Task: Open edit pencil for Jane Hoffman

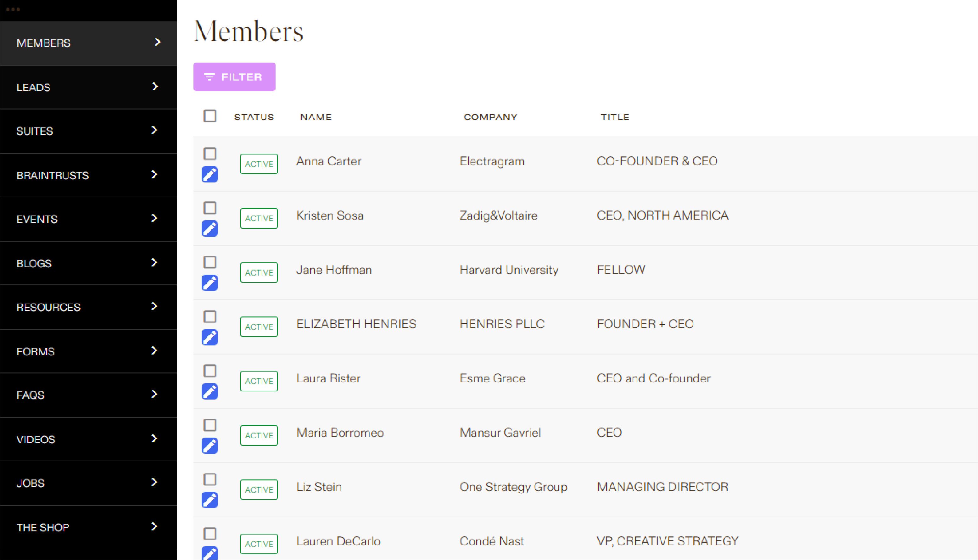Action: (x=210, y=283)
